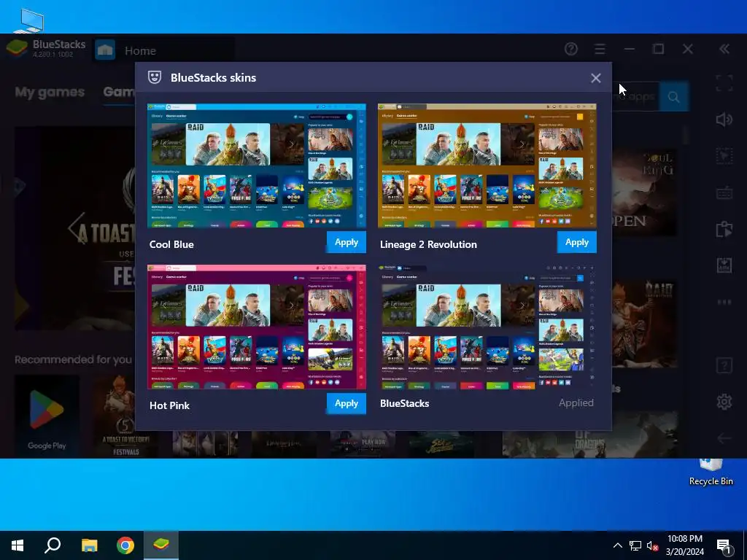Image resolution: width=747 pixels, height=560 pixels.
Task: Open the taskbar clock showing 10:08 PM
Action: [684, 545]
